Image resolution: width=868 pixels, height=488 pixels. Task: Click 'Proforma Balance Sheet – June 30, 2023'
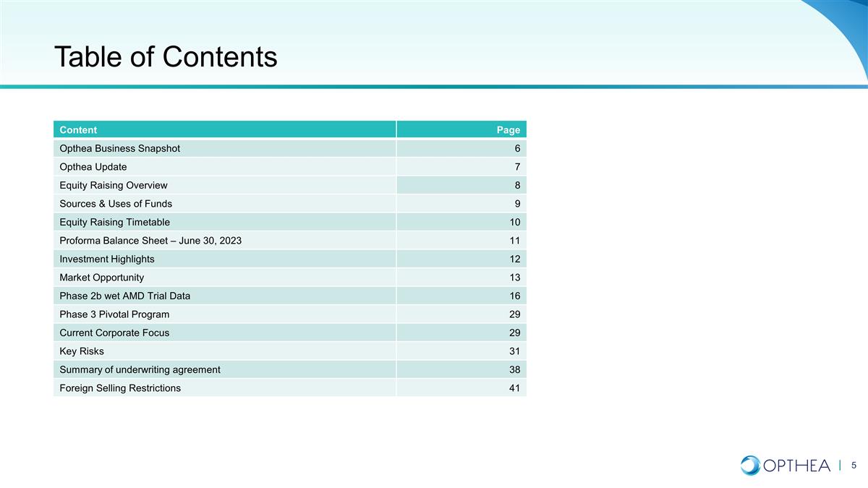pos(150,241)
